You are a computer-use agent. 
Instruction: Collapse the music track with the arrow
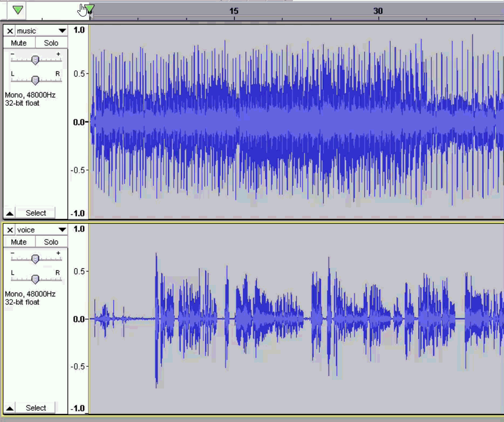10,213
